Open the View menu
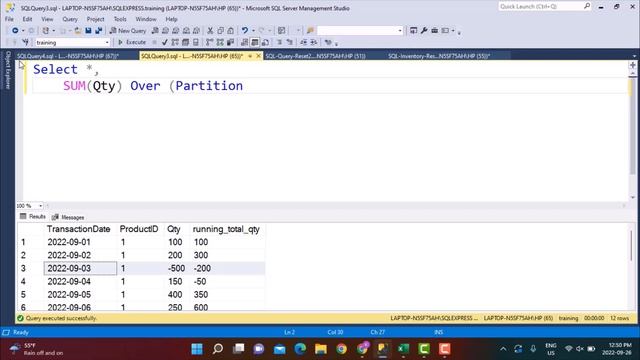Screen dimensions: 640x360 point(47,19)
